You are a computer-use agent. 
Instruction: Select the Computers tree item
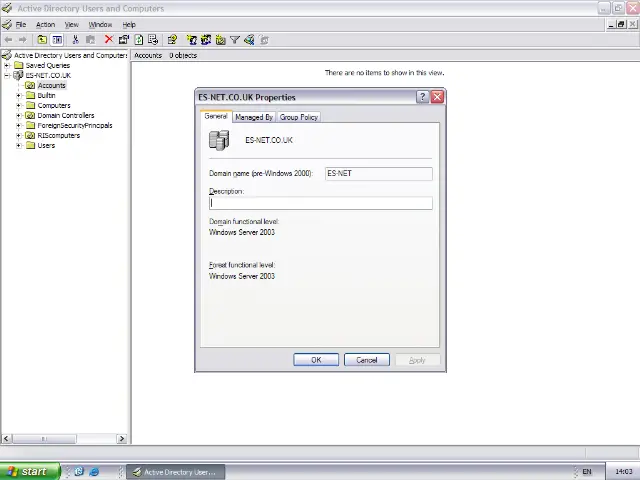pyautogui.click(x=54, y=105)
